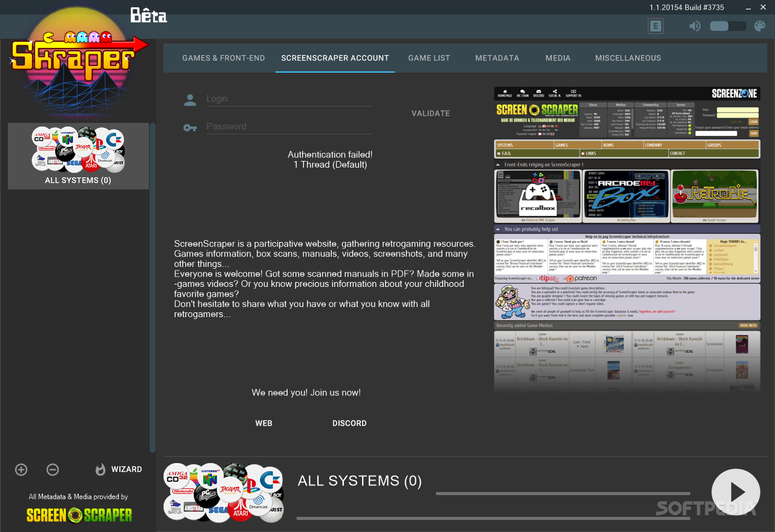
Task: Click the plus icon to add a system
Action: (x=21, y=470)
